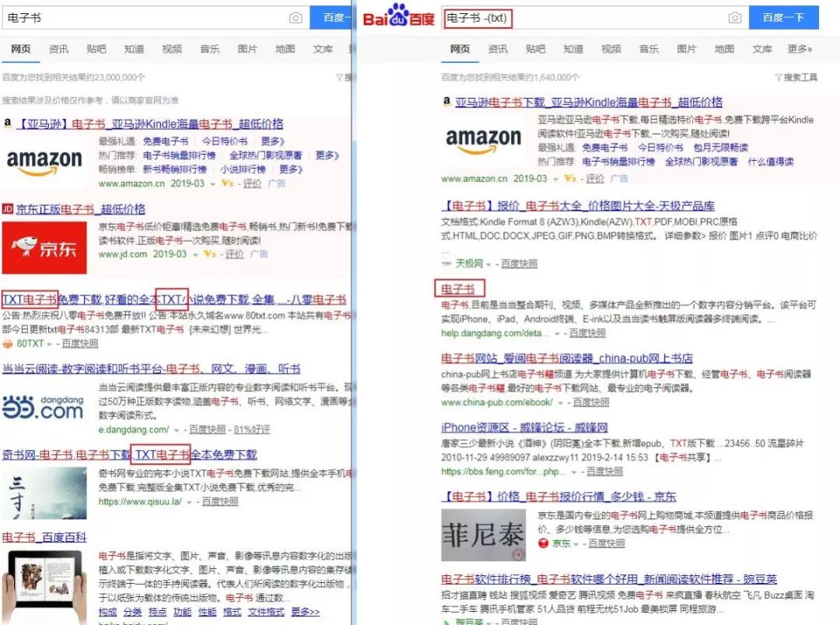
Task: Open 京东正版电子书_超低价格 result link
Action: click(x=80, y=209)
